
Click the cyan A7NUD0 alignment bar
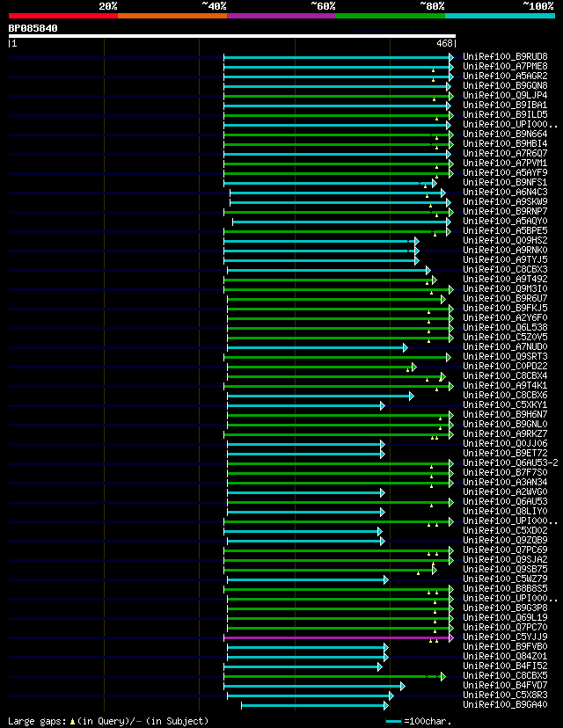tap(315, 347)
